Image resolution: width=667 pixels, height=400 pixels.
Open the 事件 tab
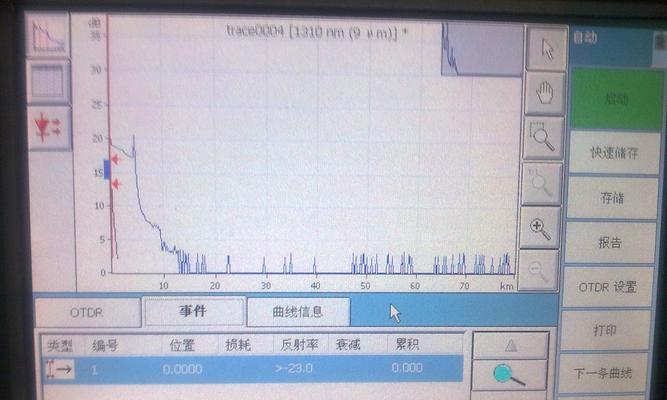tap(194, 311)
